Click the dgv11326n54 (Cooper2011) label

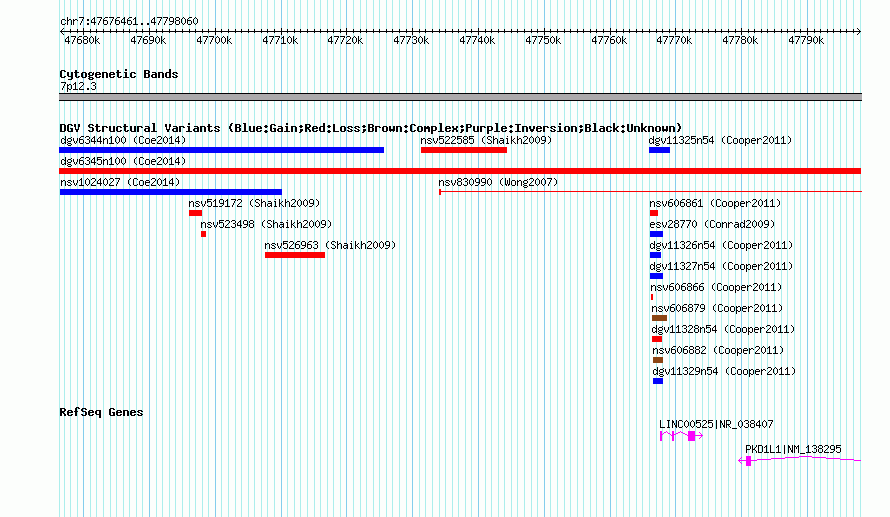(x=721, y=245)
